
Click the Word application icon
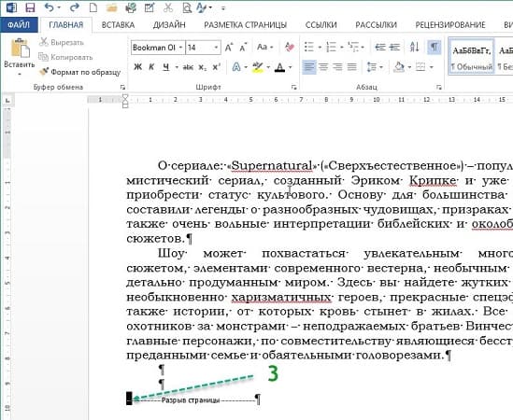tap(11, 7)
